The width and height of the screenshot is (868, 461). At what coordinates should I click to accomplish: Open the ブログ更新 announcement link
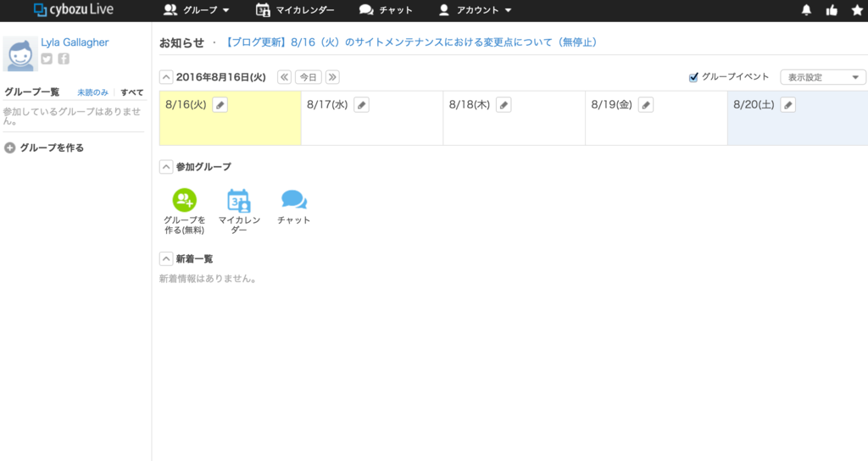tap(411, 42)
